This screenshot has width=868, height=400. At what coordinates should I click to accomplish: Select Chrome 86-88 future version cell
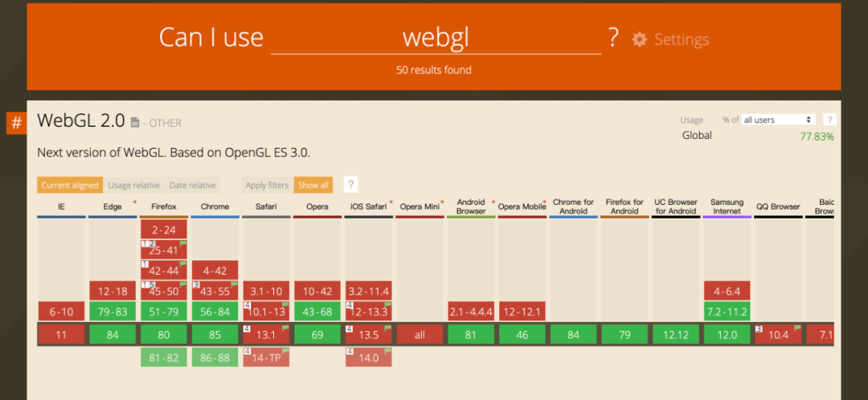click(x=215, y=357)
